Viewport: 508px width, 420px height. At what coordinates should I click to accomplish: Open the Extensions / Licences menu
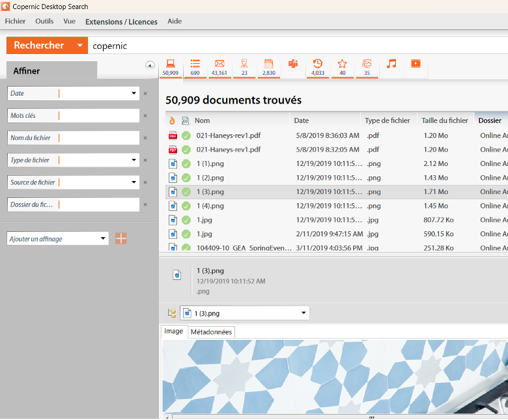[x=121, y=22]
